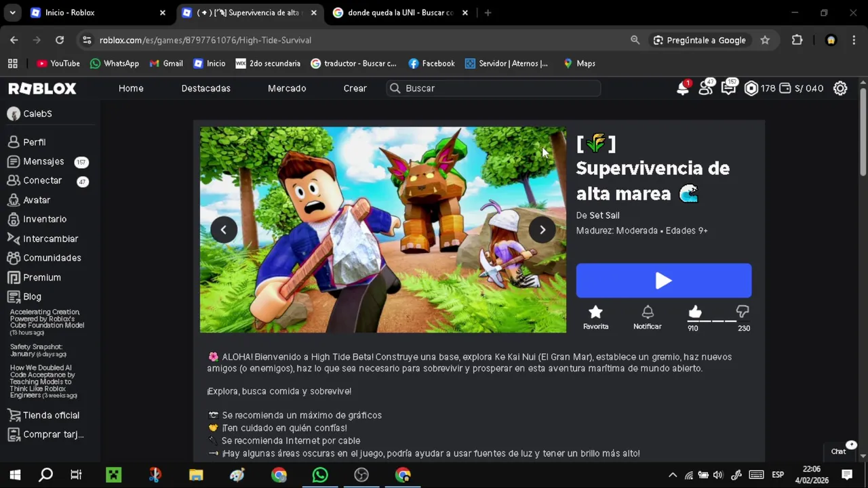Open File Explorer from the taskbar
This screenshot has width=868, height=488.
196,475
